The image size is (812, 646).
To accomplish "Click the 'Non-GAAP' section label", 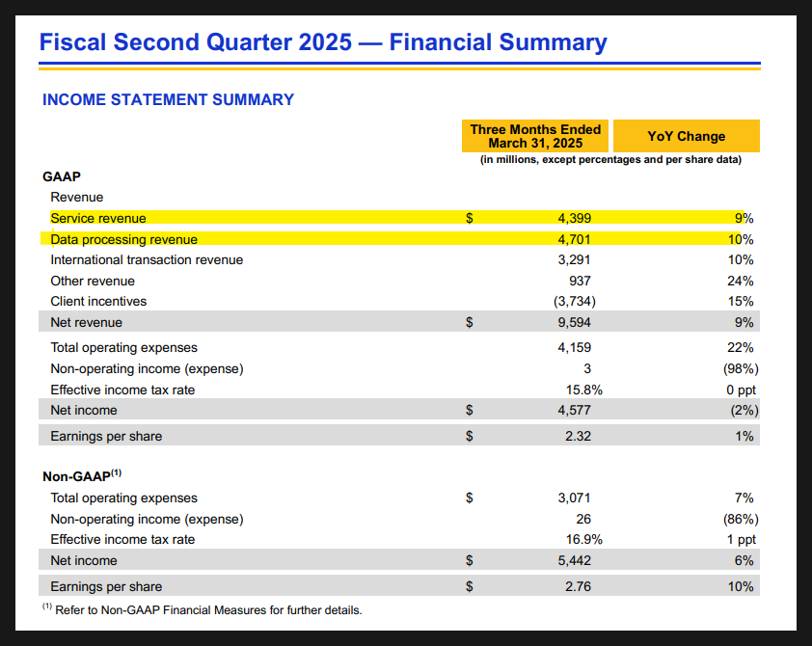I will click(x=82, y=475).
